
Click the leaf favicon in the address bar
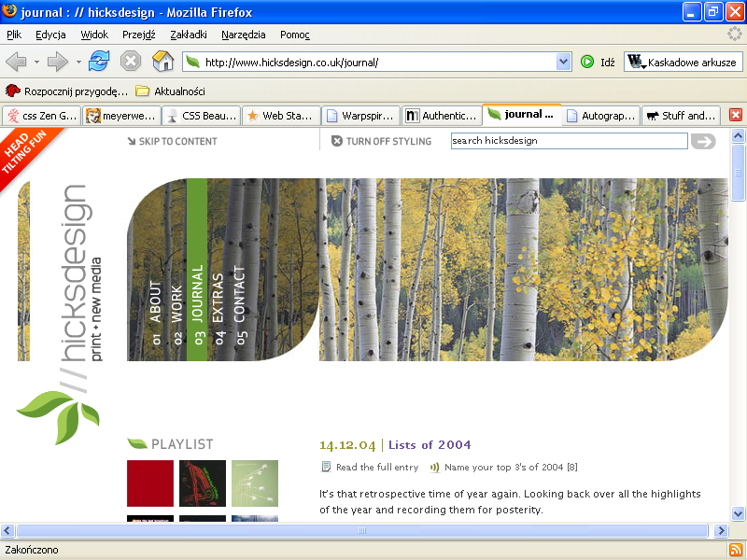[193, 62]
